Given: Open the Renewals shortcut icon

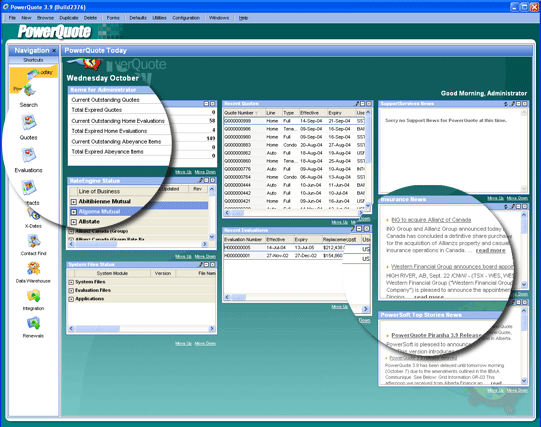Looking at the screenshot, I should pos(33,323).
